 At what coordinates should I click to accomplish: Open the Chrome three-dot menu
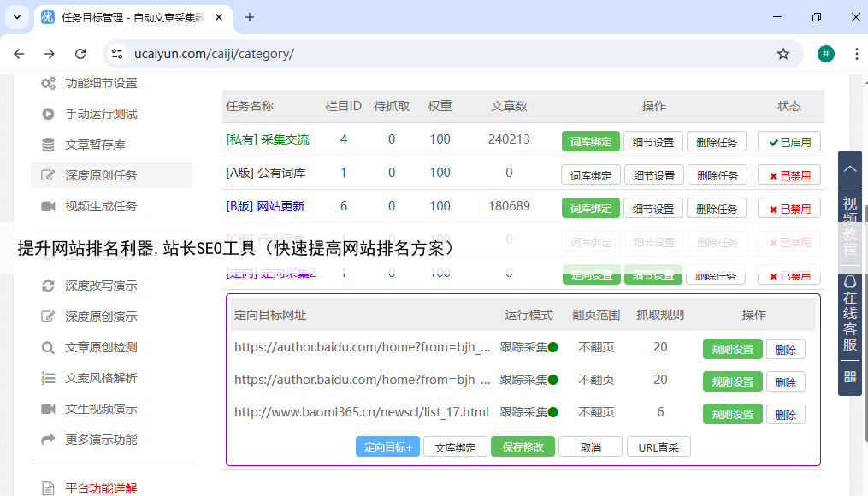pos(856,54)
